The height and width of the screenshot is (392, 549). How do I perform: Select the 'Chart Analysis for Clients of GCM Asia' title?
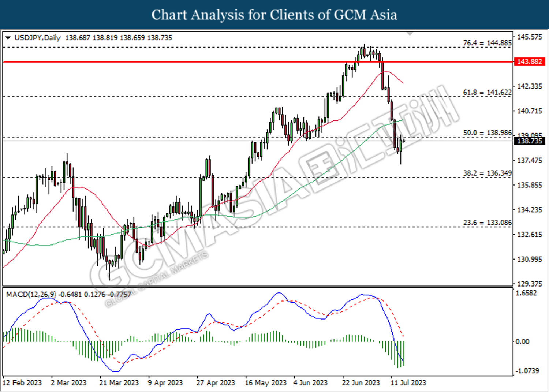(274, 15)
